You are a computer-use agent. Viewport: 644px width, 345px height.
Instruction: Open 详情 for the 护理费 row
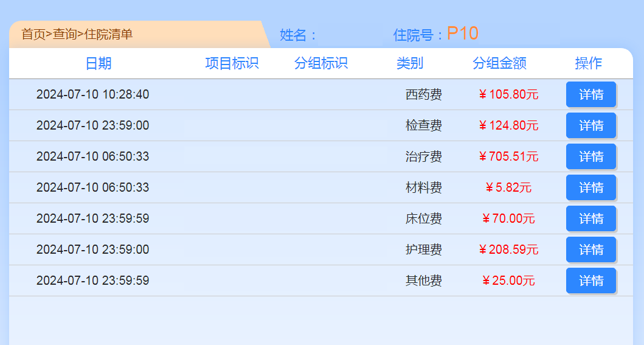[590, 249]
